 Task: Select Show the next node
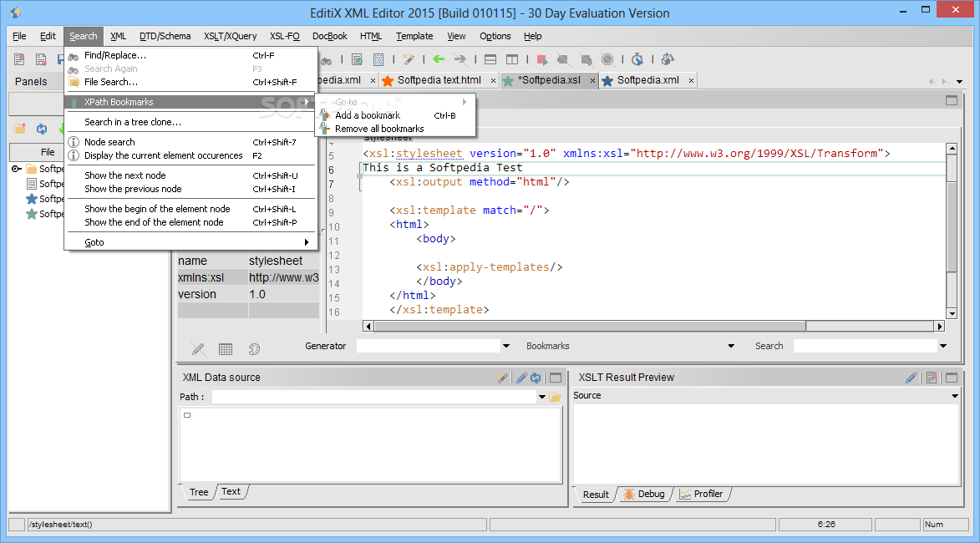[x=191, y=175]
